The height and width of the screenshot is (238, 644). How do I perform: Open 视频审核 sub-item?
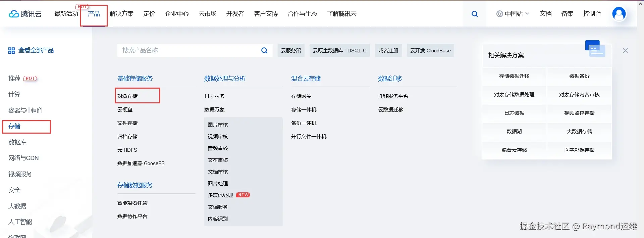pos(218,137)
